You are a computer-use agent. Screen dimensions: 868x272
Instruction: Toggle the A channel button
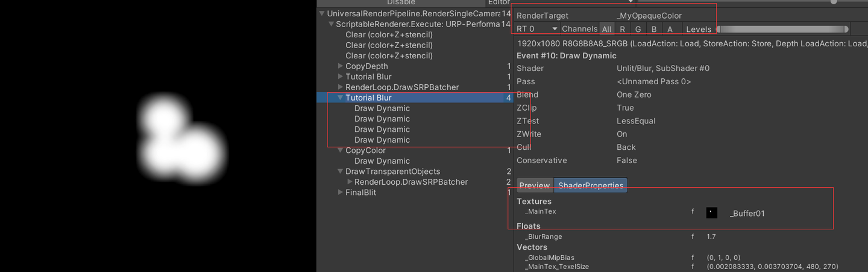(x=670, y=29)
